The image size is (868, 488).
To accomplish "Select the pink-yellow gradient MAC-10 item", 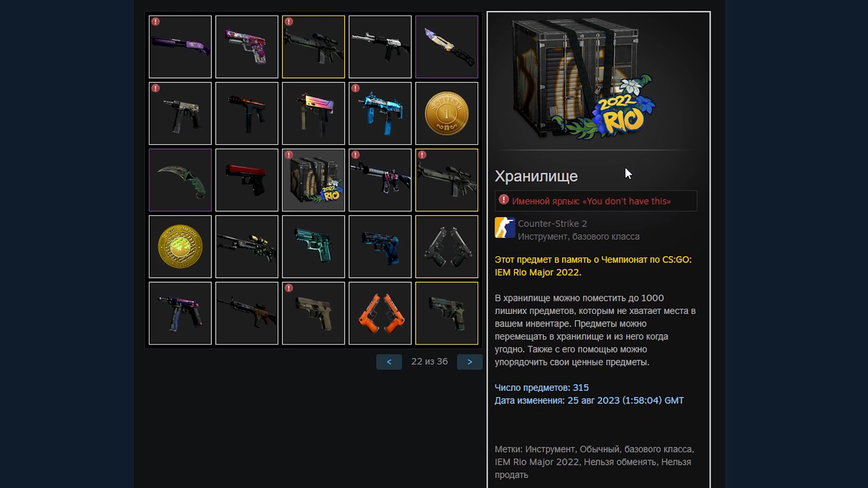I will pos(313,113).
